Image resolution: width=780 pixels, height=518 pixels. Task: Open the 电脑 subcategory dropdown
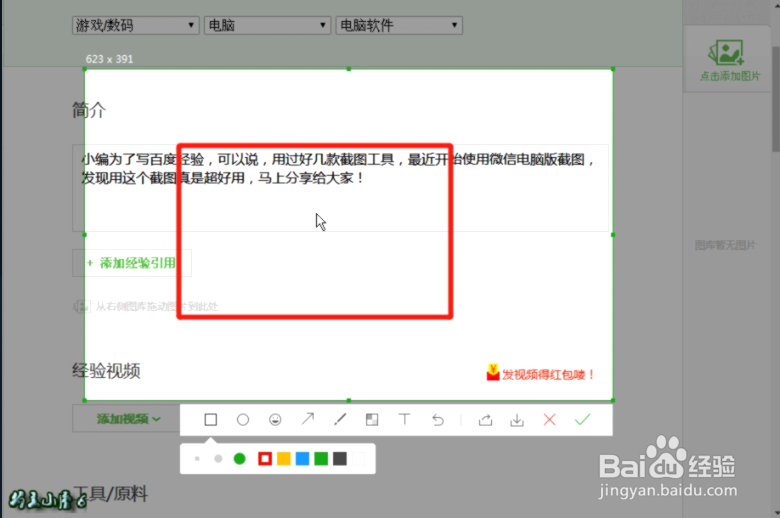pos(268,25)
